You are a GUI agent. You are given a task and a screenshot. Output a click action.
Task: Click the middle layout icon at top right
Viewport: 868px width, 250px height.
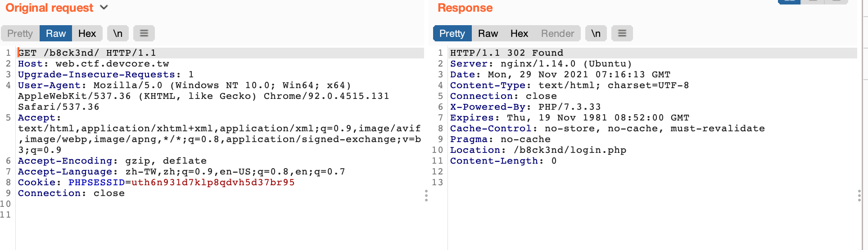click(813, 1)
